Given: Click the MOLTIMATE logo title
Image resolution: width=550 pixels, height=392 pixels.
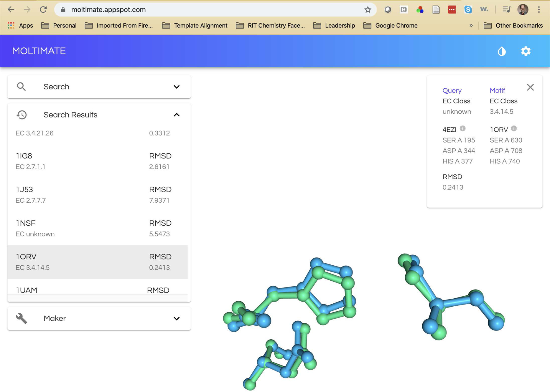Looking at the screenshot, I should click(x=39, y=51).
